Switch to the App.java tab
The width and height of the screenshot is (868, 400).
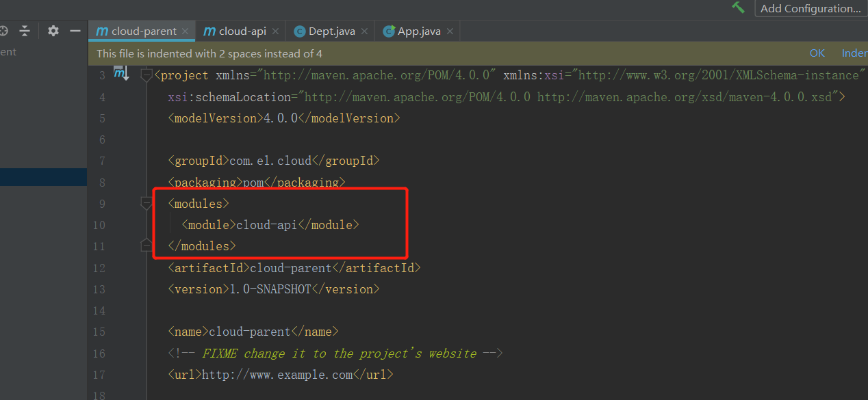click(x=419, y=31)
